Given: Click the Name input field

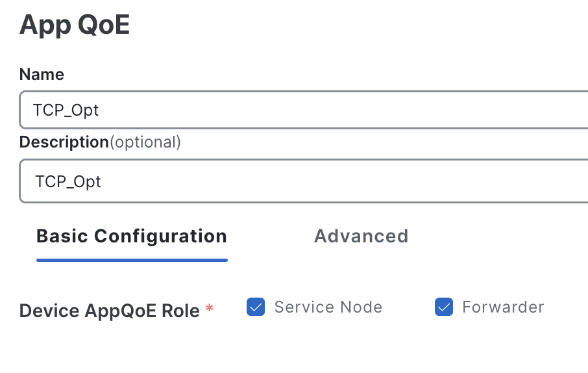Looking at the screenshot, I should (325, 110).
